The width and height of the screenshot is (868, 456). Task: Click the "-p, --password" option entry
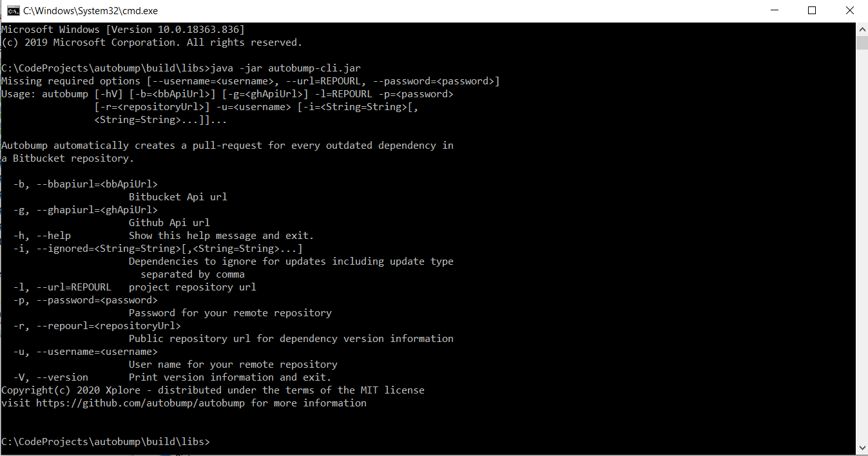point(85,300)
